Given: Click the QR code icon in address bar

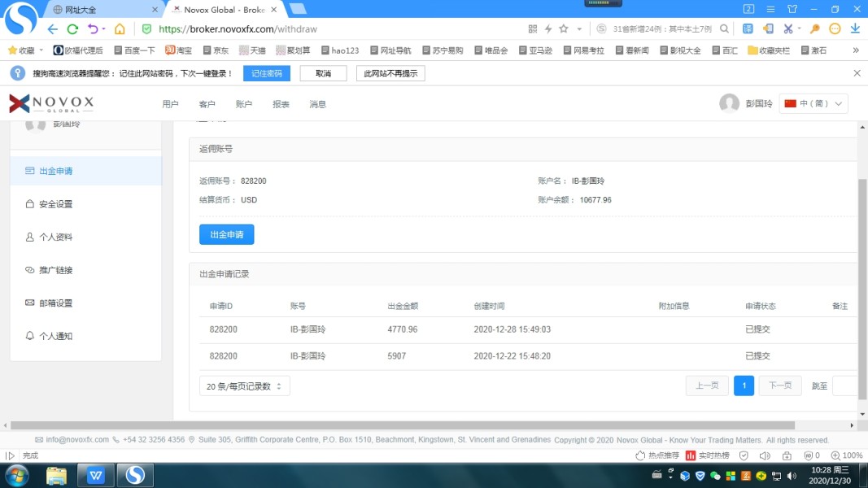Looking at the screenshot, I should [x=533, y=28].
